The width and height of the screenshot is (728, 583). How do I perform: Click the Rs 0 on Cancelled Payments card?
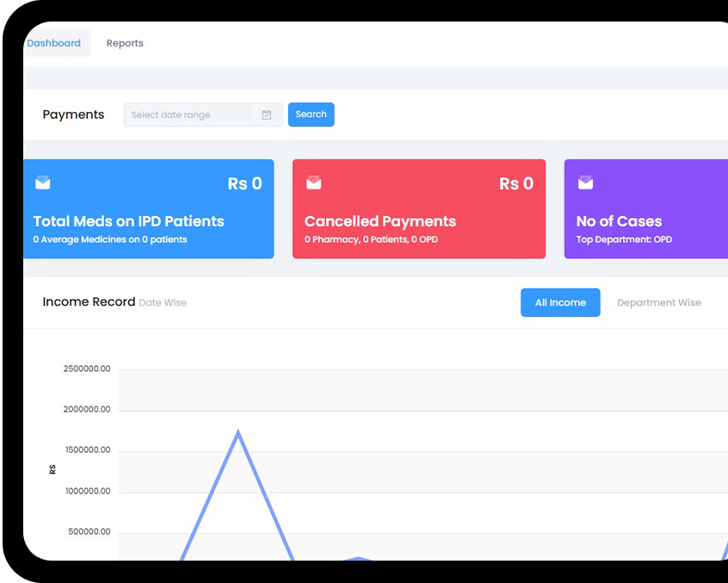click(x=516, y=183)
